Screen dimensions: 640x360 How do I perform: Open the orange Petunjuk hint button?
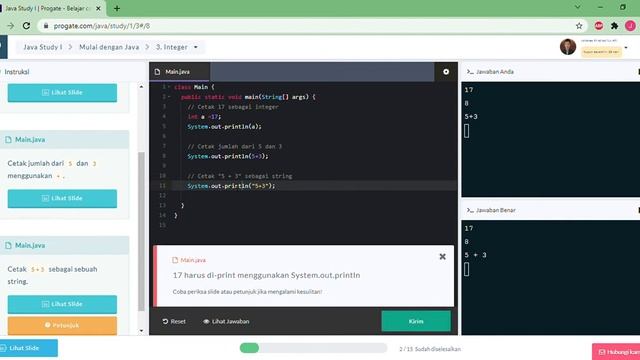click(62, 325)
